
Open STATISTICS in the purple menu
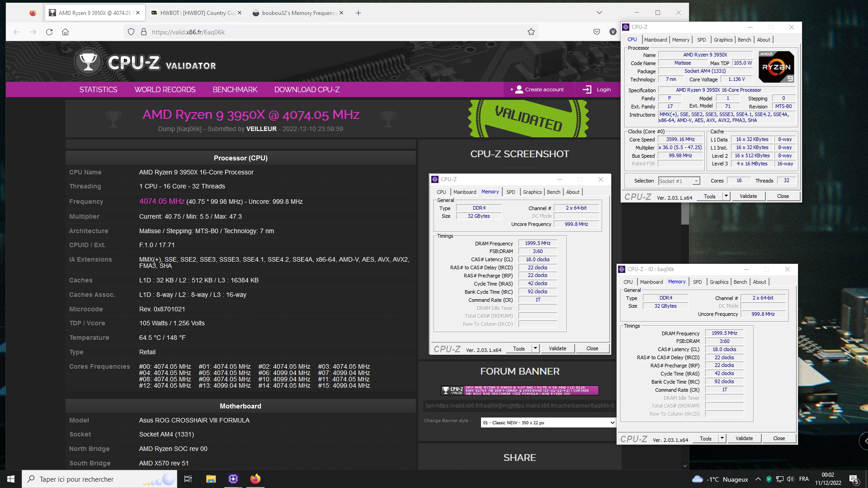(x=98, y=89)
